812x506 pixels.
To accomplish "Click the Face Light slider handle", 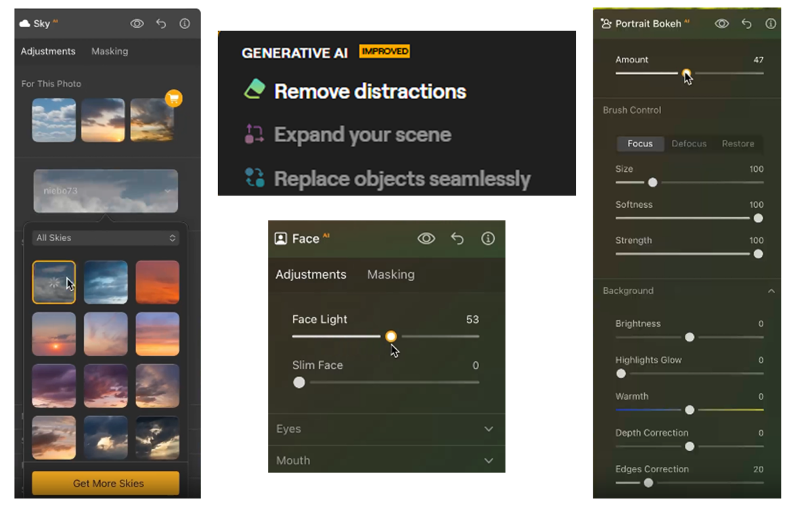I will pyautogui.click(x=390, y=336).
